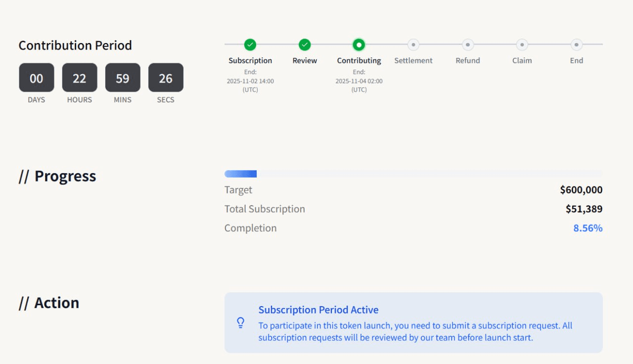Click the SECS countdown box showing 26

166,78
